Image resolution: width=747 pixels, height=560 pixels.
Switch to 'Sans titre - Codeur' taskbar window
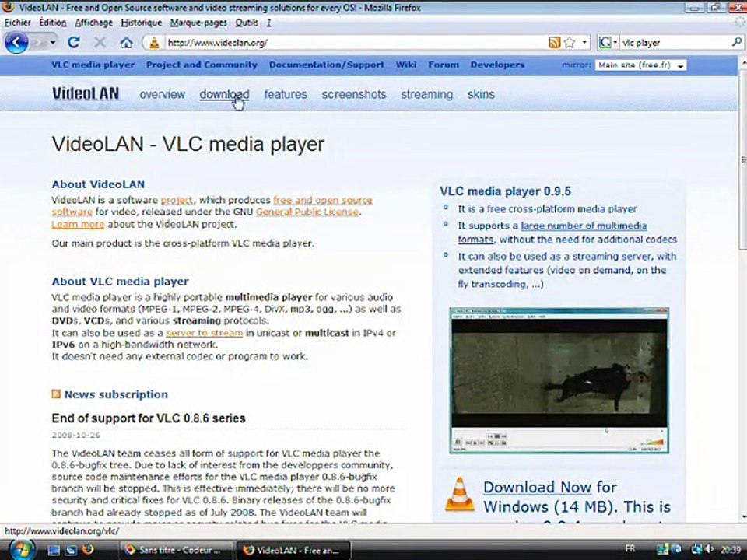point(175,550)
